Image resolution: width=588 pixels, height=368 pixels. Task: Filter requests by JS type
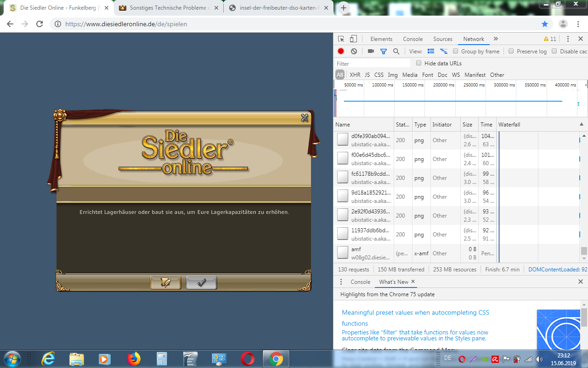367,75
